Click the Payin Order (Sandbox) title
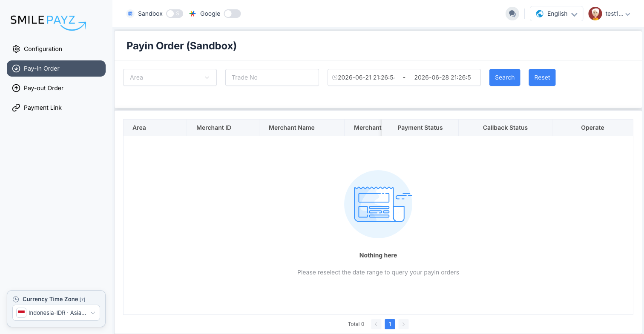The height and width of the screenshot is (334, 644). [181, 46]
